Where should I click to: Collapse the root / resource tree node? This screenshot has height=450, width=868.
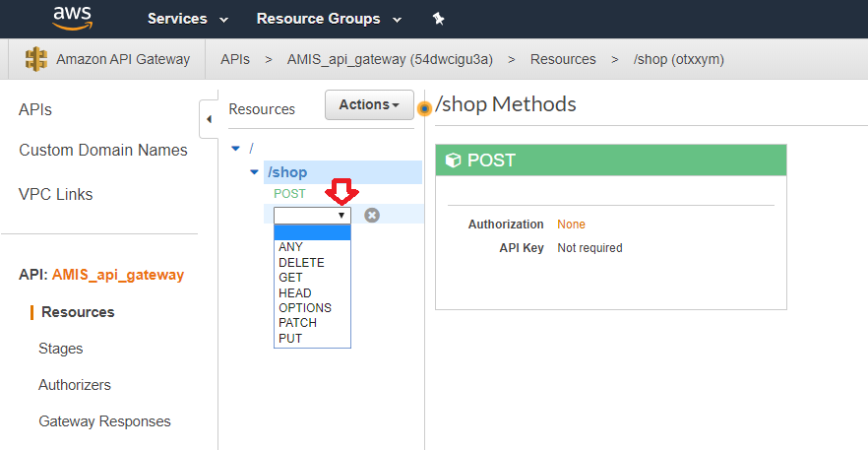(x=234, y=149)
